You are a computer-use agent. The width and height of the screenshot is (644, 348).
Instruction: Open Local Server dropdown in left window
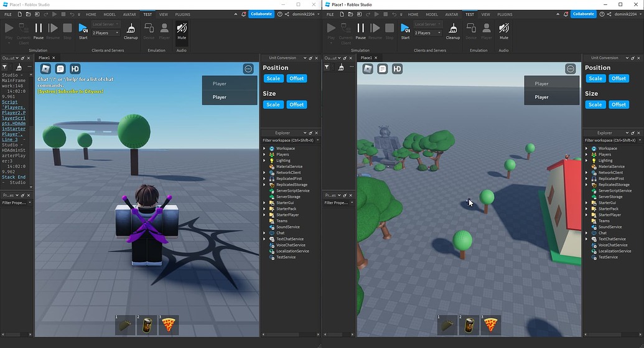[106, 24]
